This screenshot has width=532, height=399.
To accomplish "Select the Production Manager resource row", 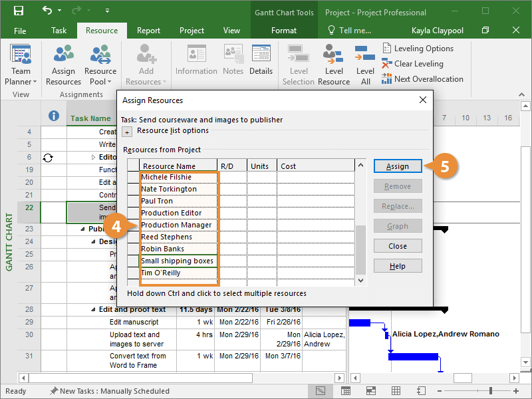I will (176, 225).
